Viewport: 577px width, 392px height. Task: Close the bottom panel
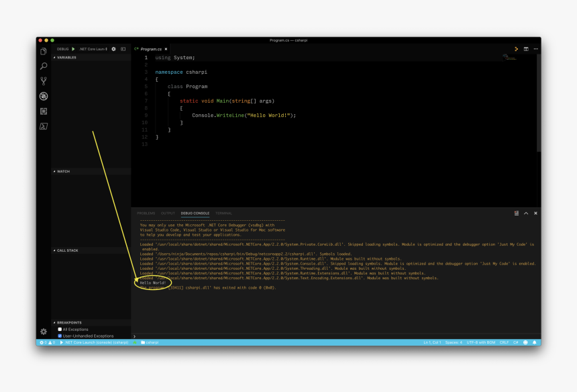(536, 213)
